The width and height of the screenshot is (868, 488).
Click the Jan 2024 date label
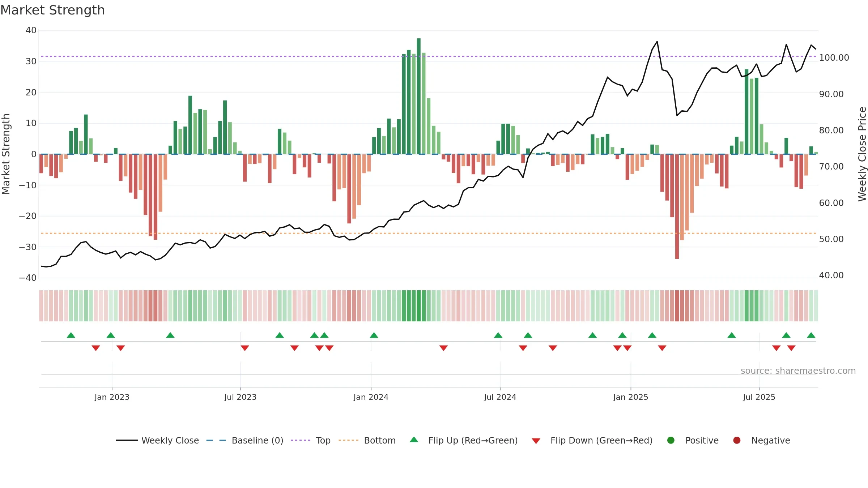coord(371,397)
